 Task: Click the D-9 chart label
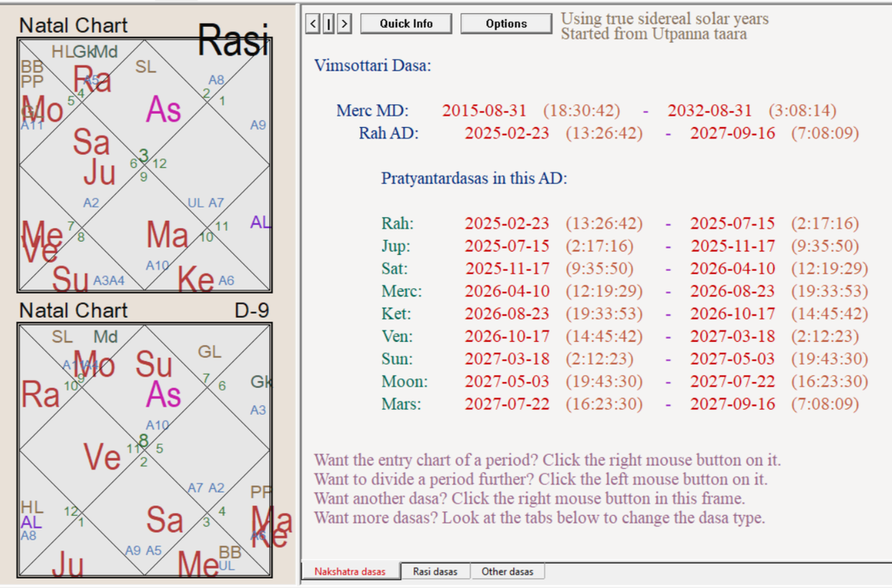coord(253,310)
